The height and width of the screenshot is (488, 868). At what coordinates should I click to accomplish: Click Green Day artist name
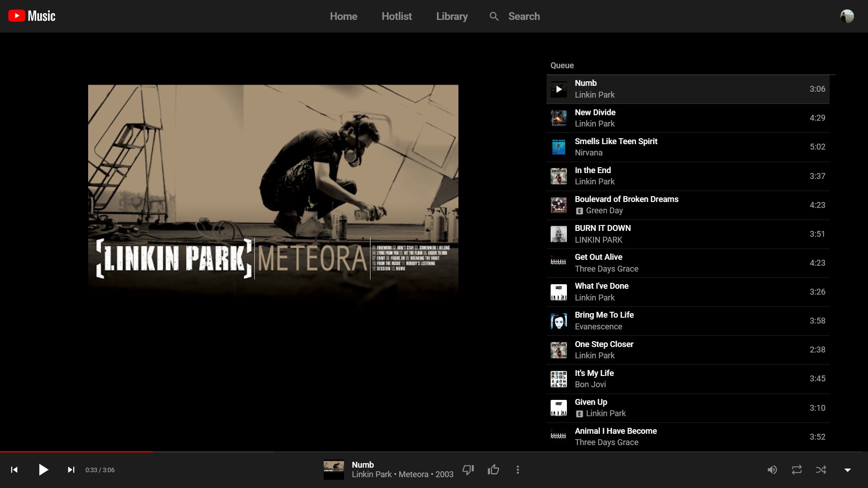604,211
